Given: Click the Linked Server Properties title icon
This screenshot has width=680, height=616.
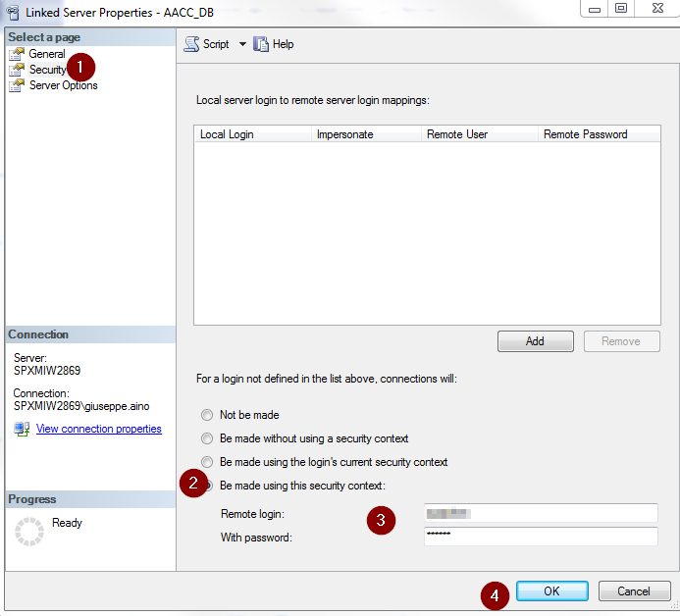Looking at the screenshot, I should pos(13,13).
